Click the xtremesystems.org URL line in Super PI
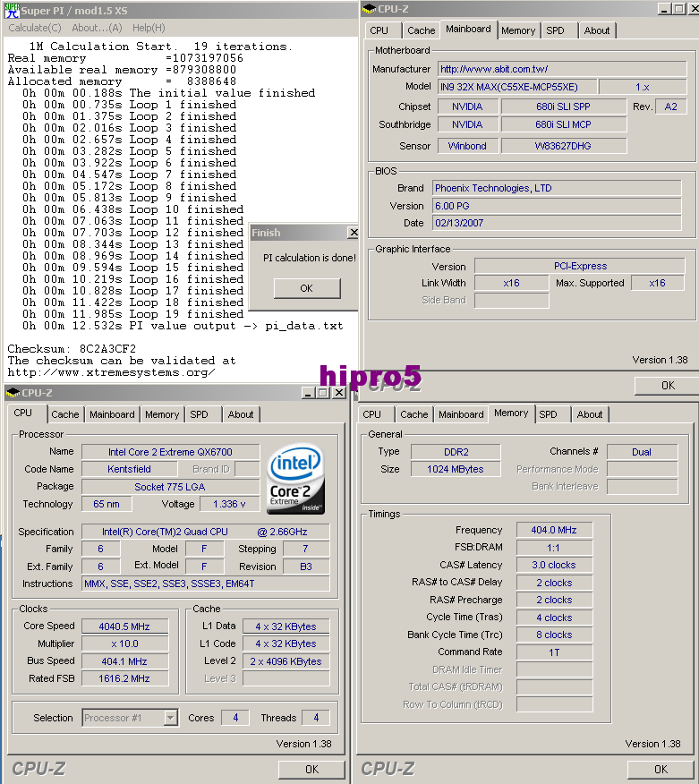 pos(112,372)
